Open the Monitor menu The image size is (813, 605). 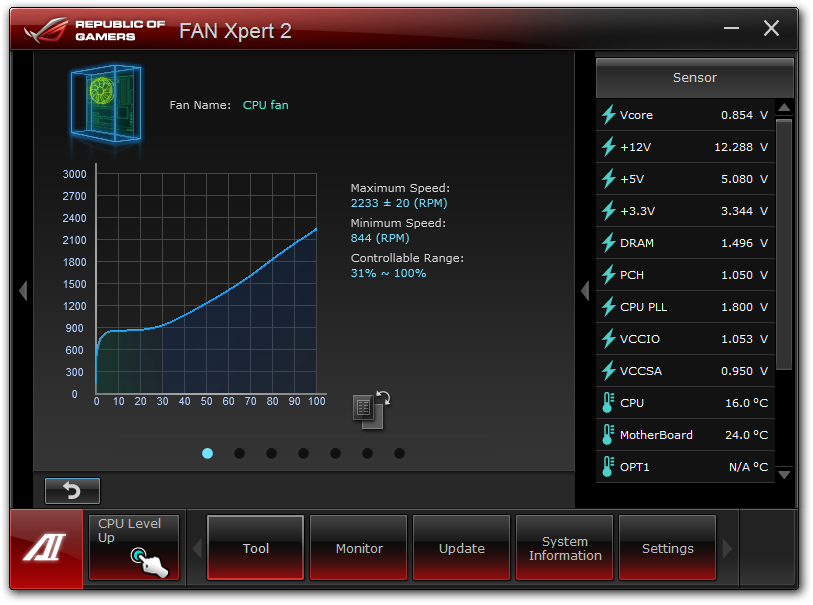pos(358,547)
